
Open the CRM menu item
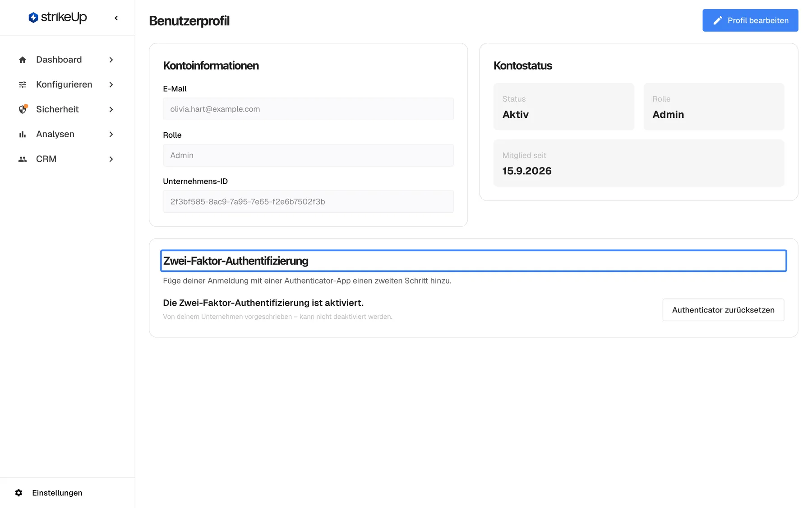[x=67, y=159]
